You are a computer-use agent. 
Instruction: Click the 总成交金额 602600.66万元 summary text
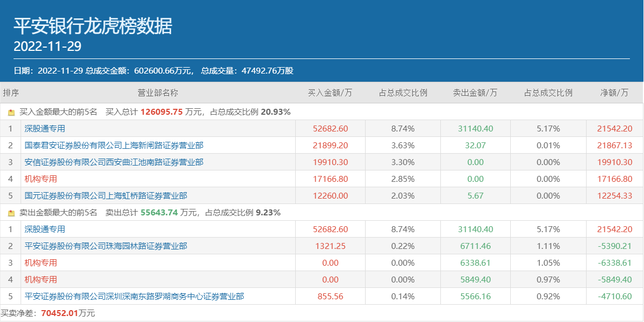(x=139, y=70)
